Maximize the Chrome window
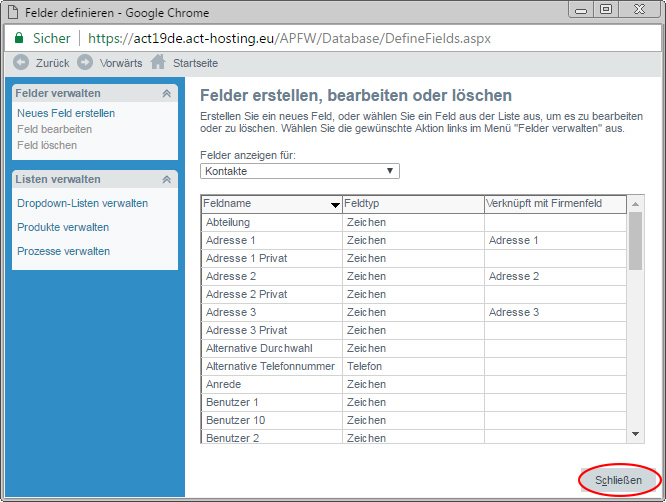 click(606, 9)
